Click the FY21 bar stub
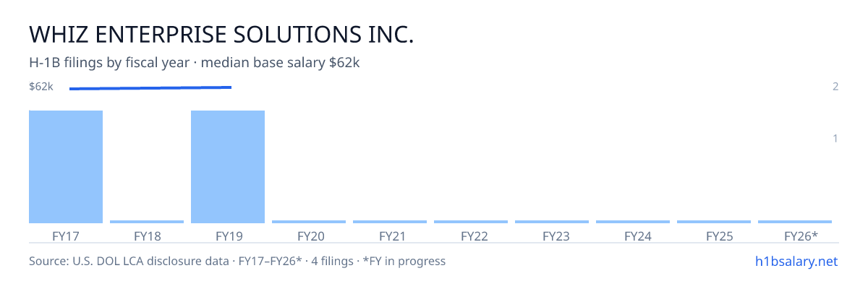This screenshot has height=289, width=868. (390, 222)
